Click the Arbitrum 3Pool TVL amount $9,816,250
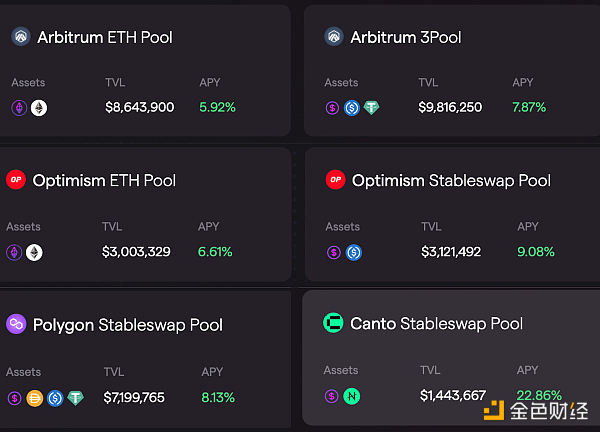 click(451, 107)
